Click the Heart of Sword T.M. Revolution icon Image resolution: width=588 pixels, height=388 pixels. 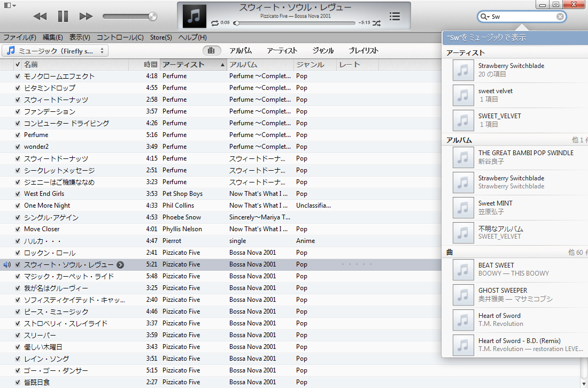(x=463, y=320)
